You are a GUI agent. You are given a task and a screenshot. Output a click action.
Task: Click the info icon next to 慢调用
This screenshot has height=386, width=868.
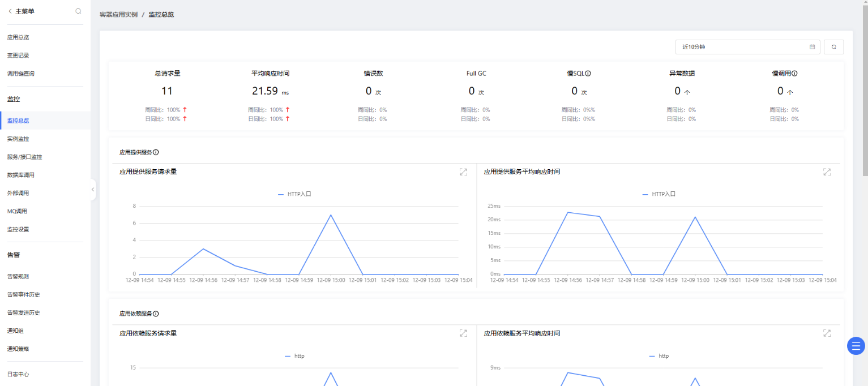coord(795,74)
